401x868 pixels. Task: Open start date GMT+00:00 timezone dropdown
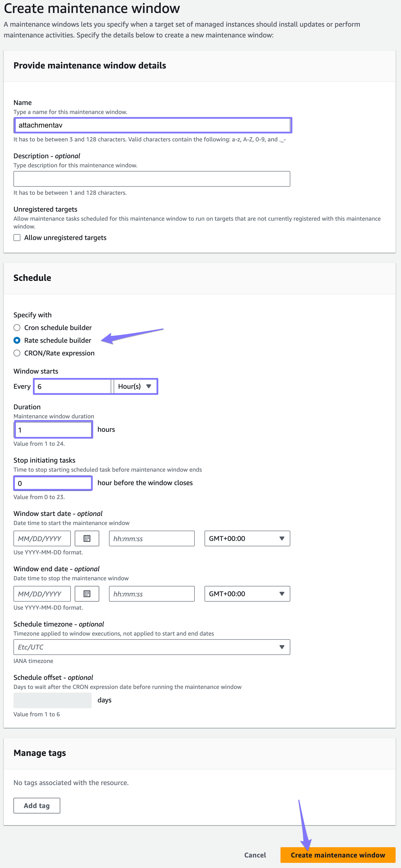pos(247,538)
